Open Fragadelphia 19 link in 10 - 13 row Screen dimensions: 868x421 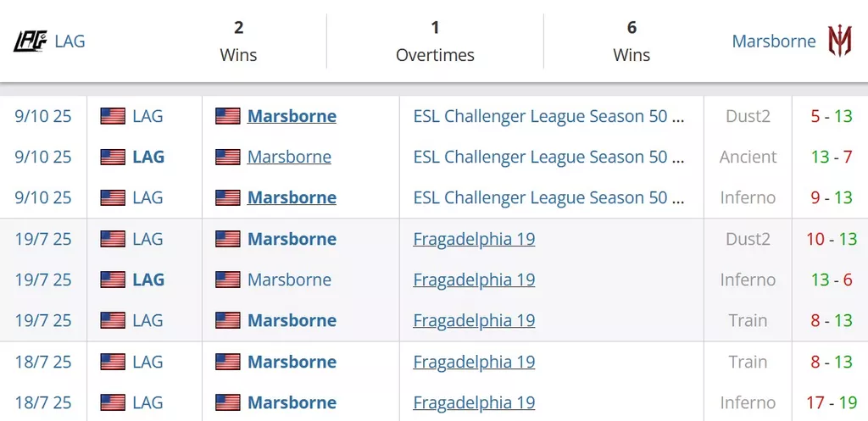(474, 239)
